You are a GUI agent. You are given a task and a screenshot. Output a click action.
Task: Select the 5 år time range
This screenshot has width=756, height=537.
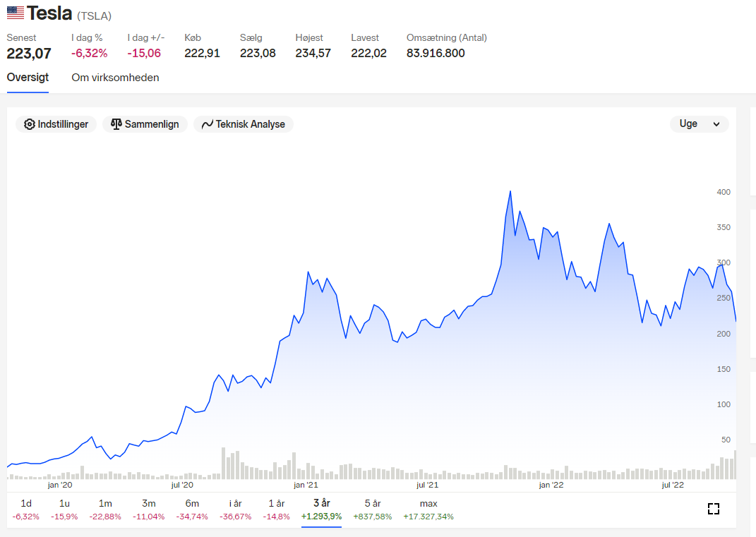point(372,509)
